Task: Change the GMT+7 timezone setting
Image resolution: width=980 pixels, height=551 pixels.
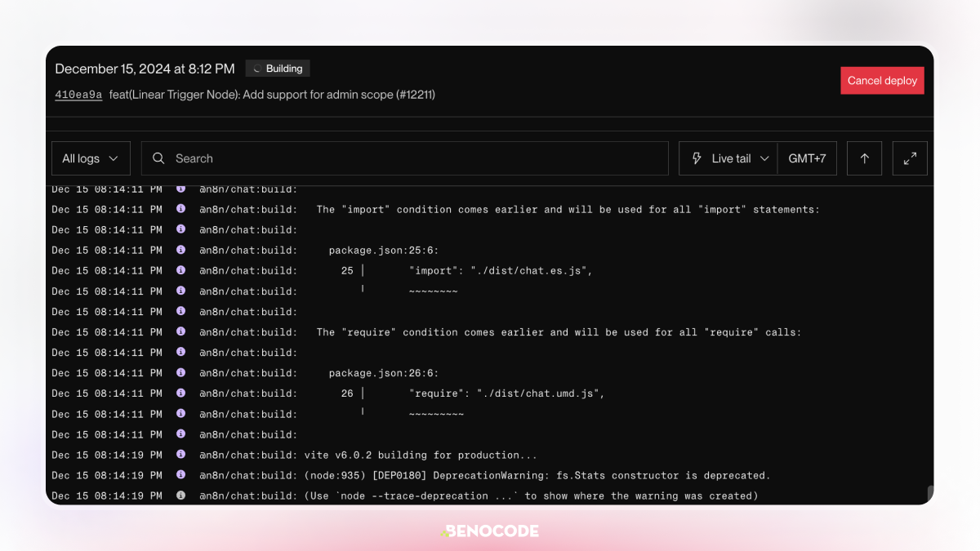Action: (x=807, y=158)
